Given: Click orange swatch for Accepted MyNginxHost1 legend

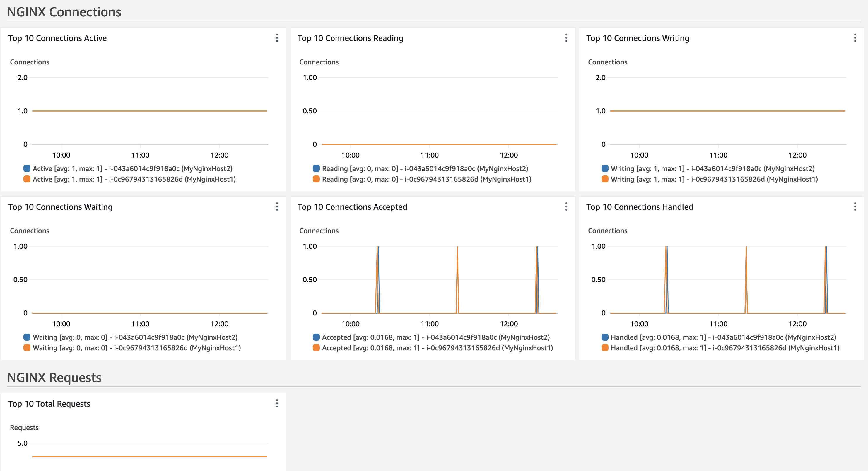Looking at the screenshot, I should click(316, 348).
